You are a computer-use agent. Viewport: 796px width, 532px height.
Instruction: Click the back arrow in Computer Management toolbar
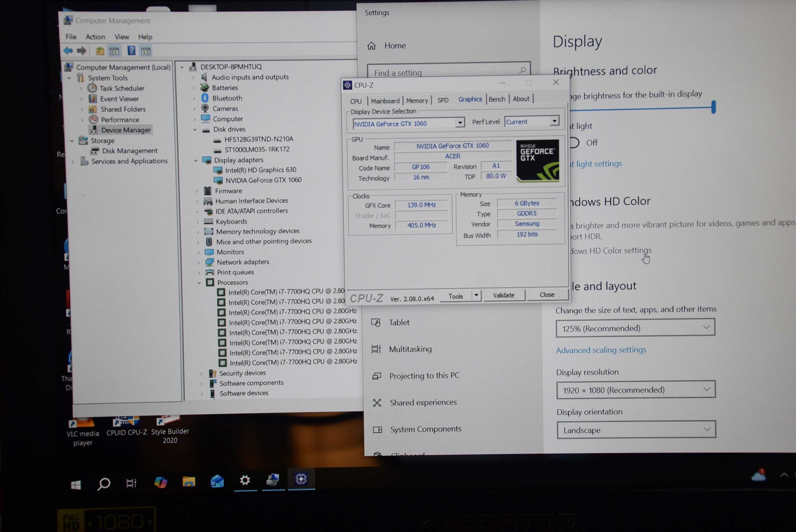[68, 51]
